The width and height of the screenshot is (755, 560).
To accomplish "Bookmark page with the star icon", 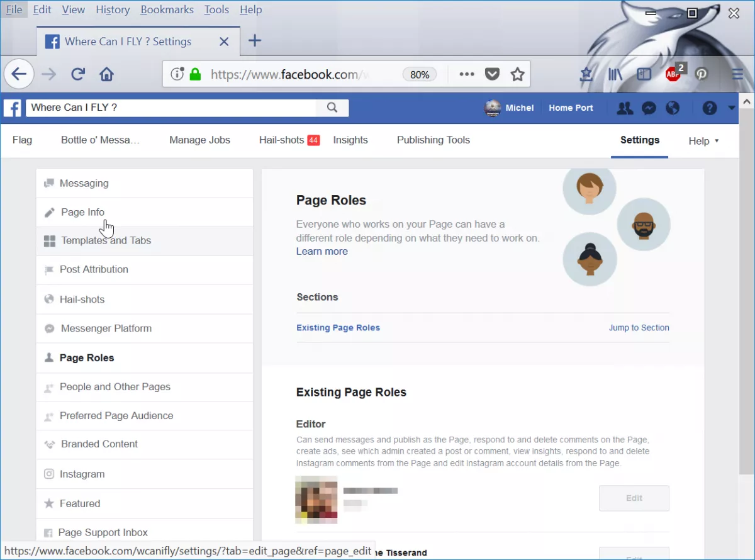I will point(517,74).
